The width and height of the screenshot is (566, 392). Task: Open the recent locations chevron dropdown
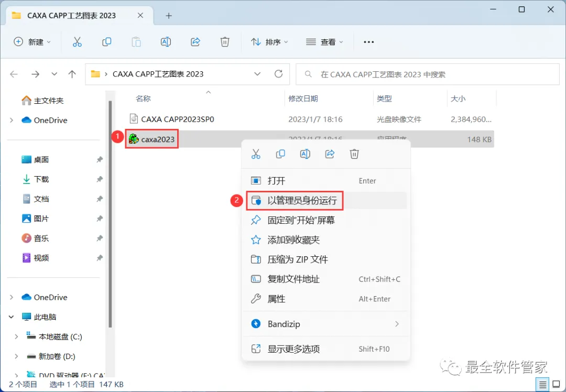(x=54, y=74)
